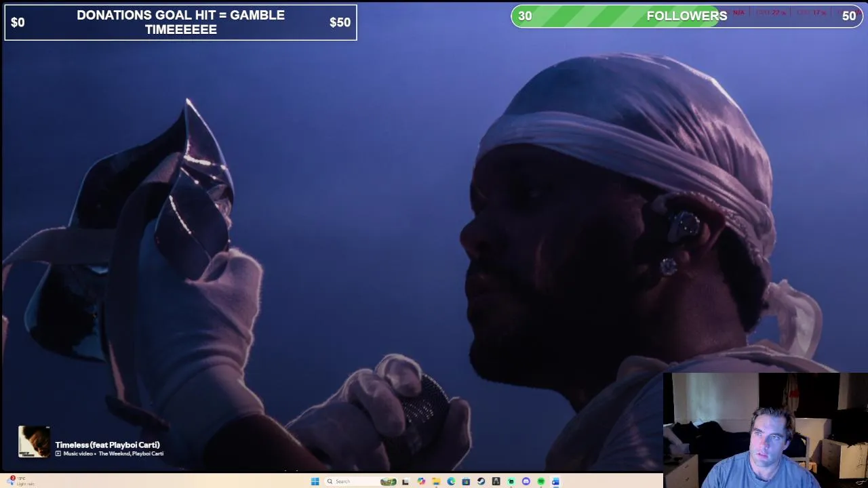Open Discord from the taskbar
Image resolution: width=868 pixels, height=488 pixels.
point(526,481)
